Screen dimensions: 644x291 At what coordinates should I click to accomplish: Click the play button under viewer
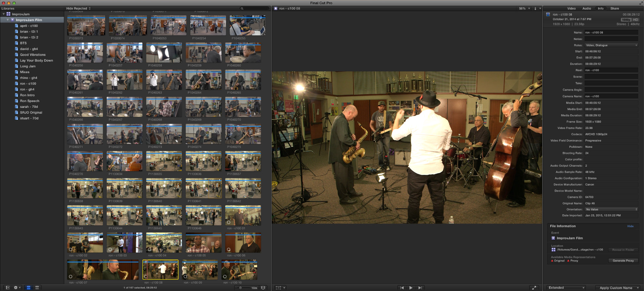(x=411, y=288)
